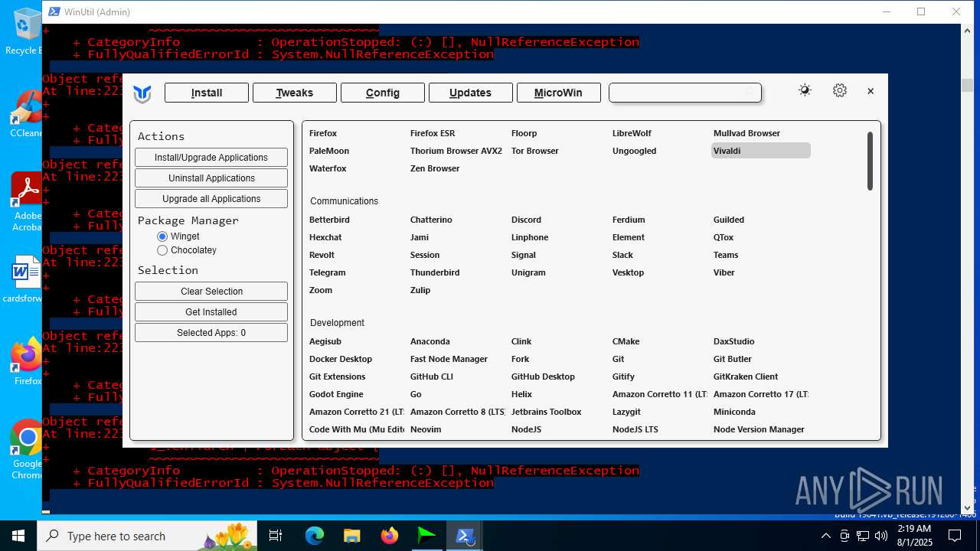Select LibreWolf in the app list
This screenshot has width=980, height=551.
632,133
